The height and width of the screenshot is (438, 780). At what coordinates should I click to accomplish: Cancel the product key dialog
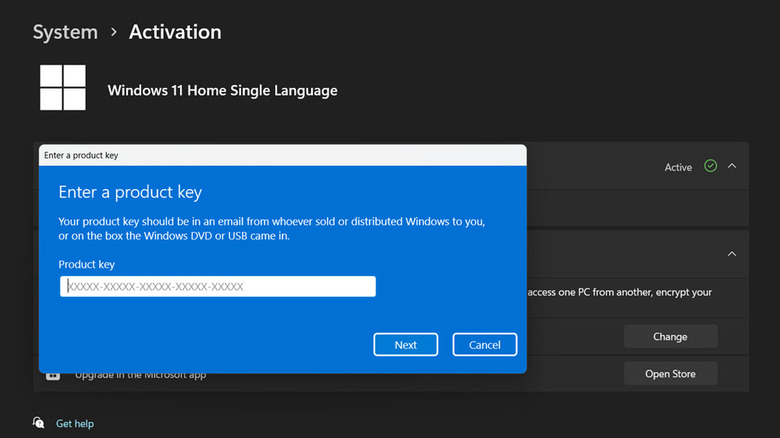click(485, 344)
